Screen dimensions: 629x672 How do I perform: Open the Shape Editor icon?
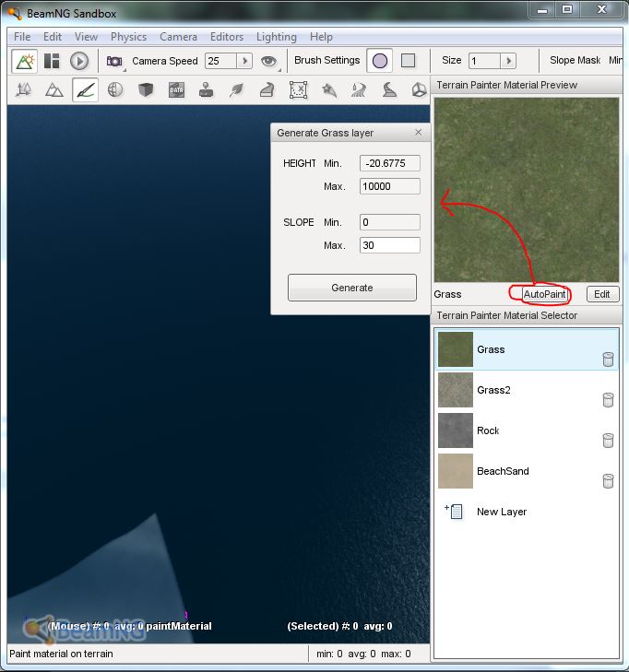(x=419, y=90)
